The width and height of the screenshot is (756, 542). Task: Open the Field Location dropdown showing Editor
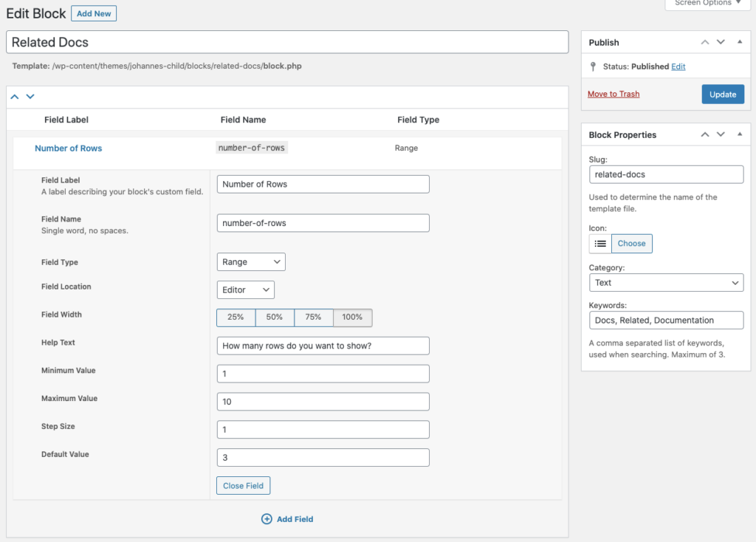pos(245,289)
